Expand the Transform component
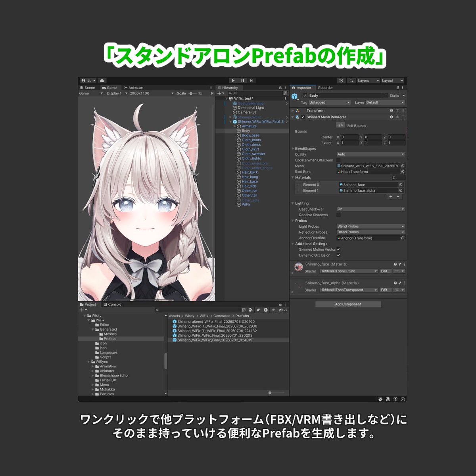The image size is (476, 476). coord(293,111)
